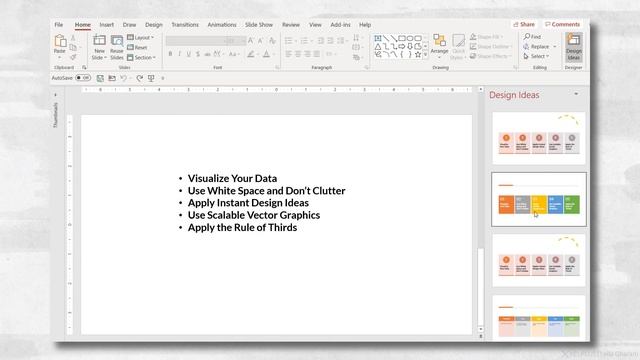This screenshot has width=640, height=360.
Task: Open Design Ideas pane options arrow
Action: pyautogui.click(x=576, y=94)
